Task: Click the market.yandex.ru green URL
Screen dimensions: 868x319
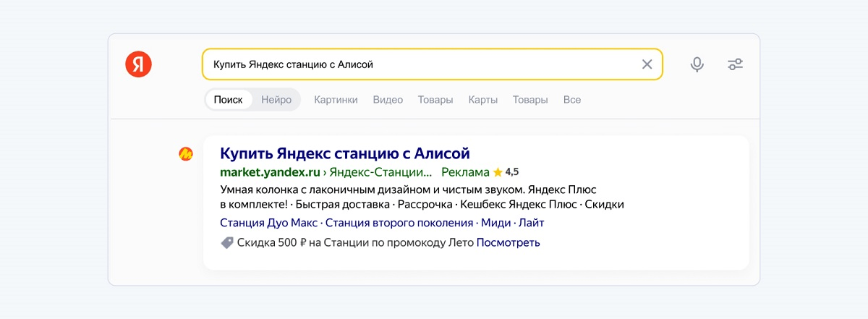Action: [269, 172]
